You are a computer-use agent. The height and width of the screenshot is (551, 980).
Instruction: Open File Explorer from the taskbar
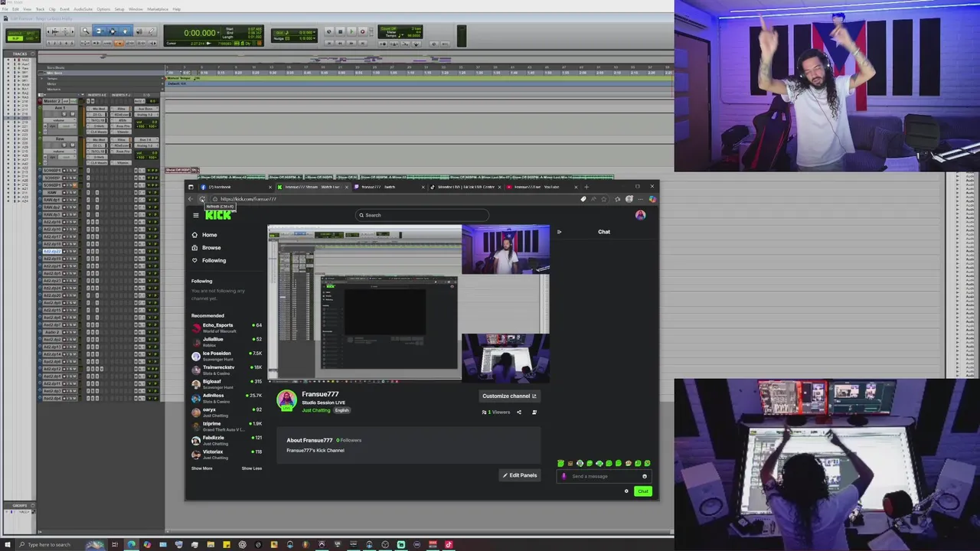[x=211, y=544]
